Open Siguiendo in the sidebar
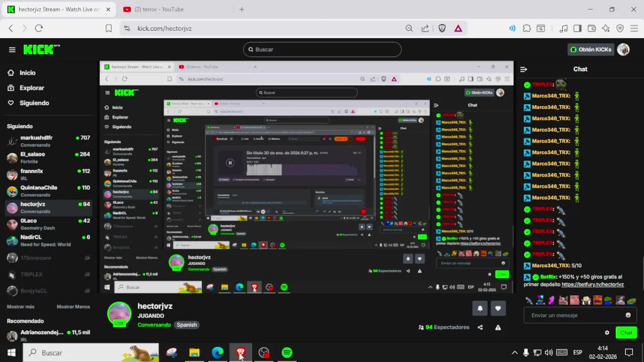The height and width of the screenshot is (362, 644). pyautogui.click(x=34, y=103)
